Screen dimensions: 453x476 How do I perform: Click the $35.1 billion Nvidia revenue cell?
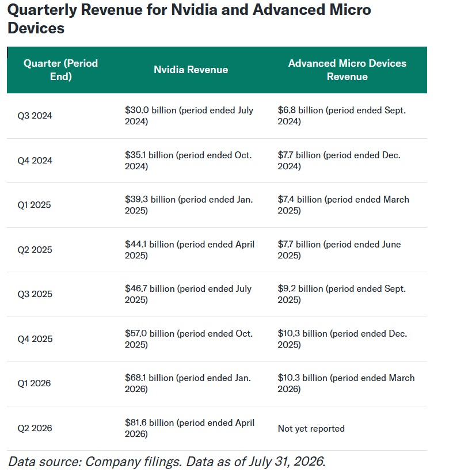[x=188, y=161]
